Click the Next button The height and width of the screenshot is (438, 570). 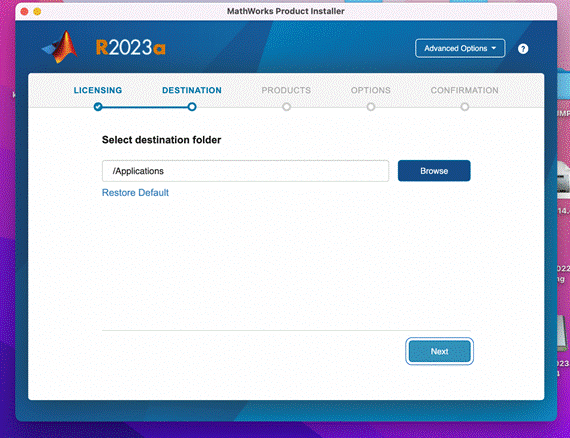pyautogui.click(x=439, y=351)
